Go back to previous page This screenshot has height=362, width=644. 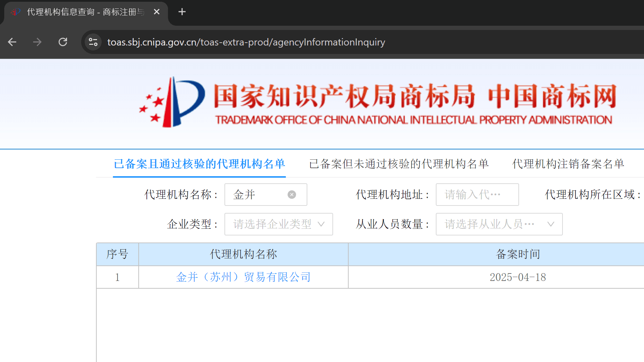tap(12, 42)
